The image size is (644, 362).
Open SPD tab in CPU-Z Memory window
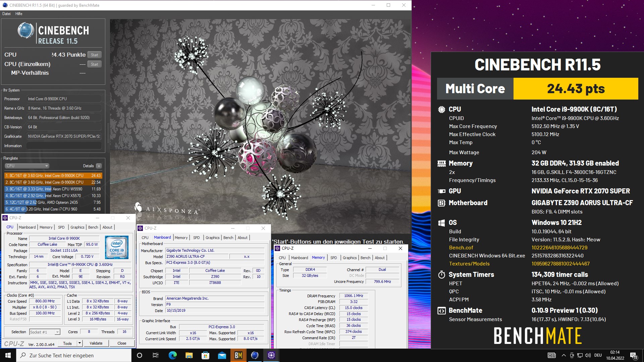tap(333, 258)
